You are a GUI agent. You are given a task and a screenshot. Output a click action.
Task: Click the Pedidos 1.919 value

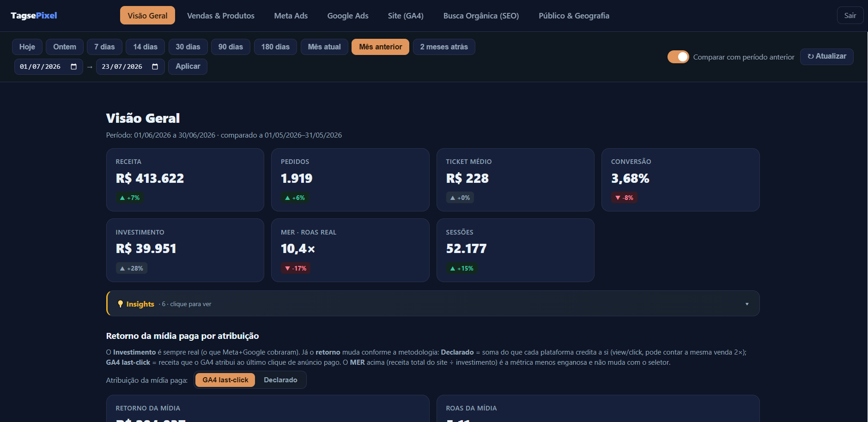(297, 178)
